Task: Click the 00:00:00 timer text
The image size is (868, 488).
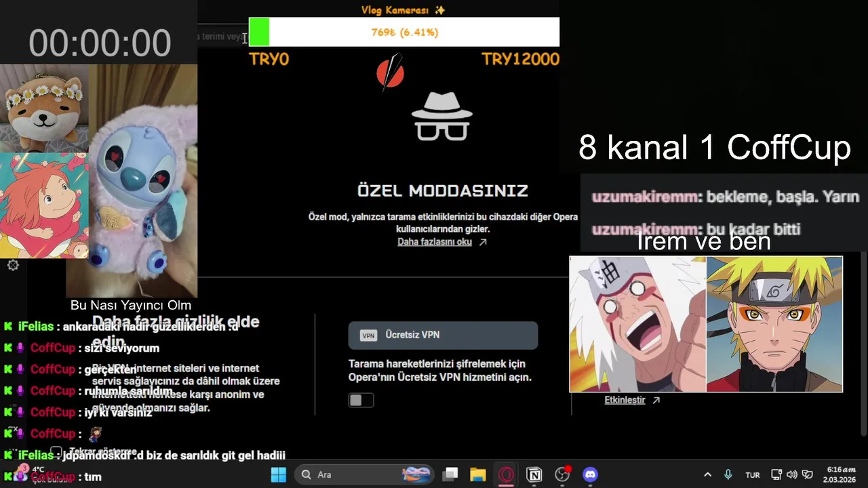Action: tap(100, 43)
